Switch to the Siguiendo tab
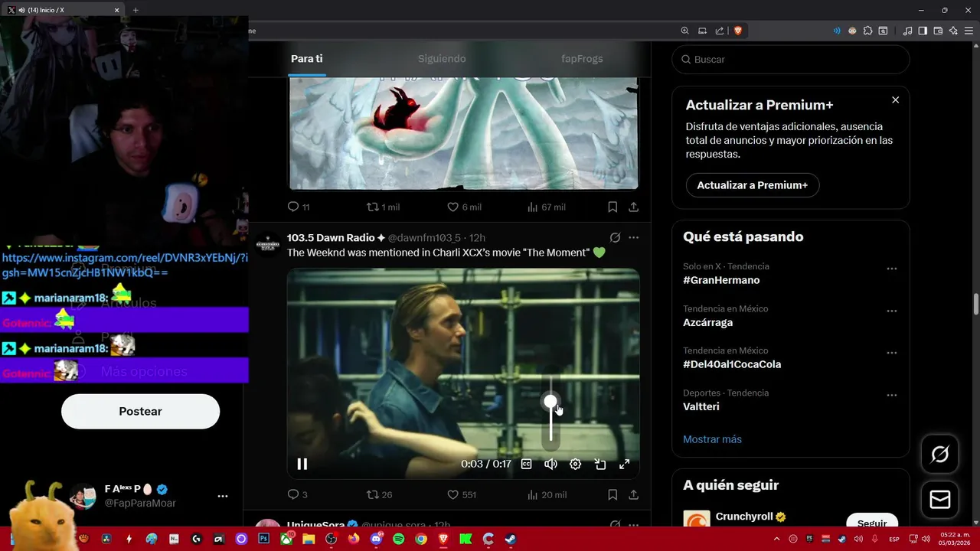 pos(442,59)
